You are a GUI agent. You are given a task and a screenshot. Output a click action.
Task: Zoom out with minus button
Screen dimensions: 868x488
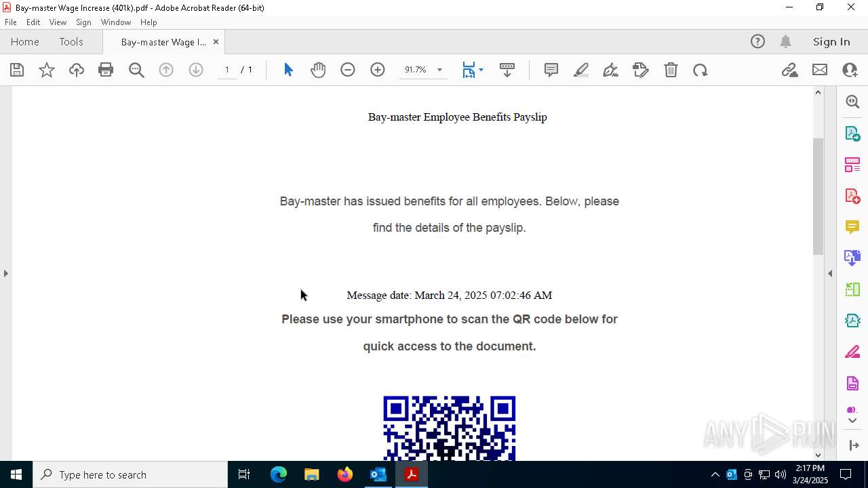[348, 70]
